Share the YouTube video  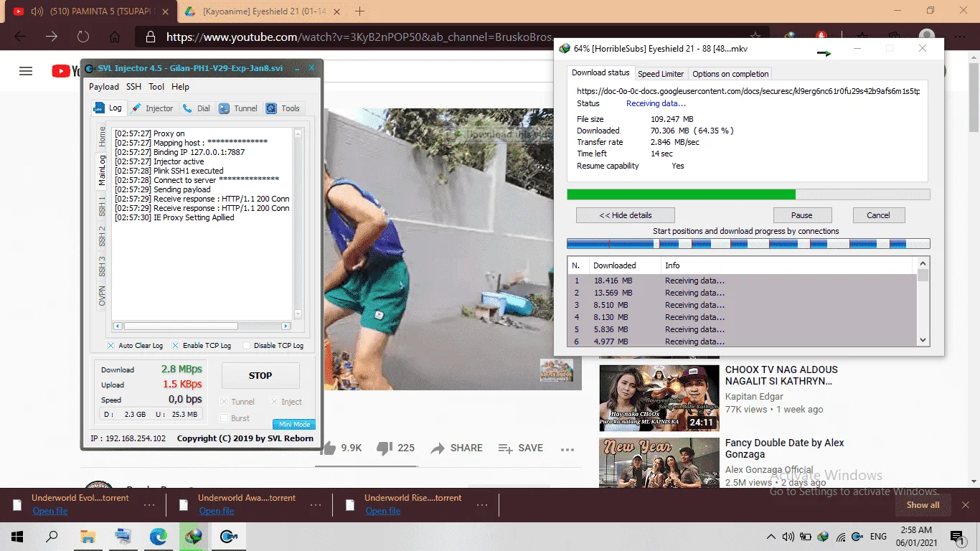456,448
